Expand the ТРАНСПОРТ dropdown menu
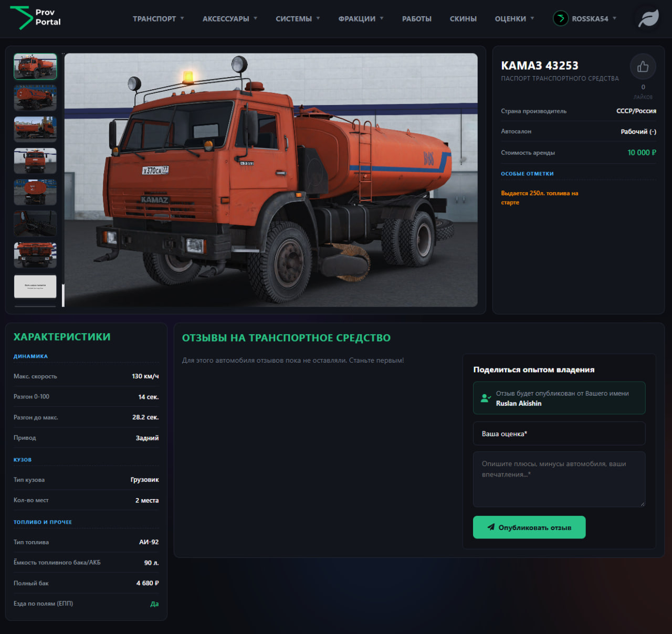This screenshot has height=634, width=672. tap(159, 18)
